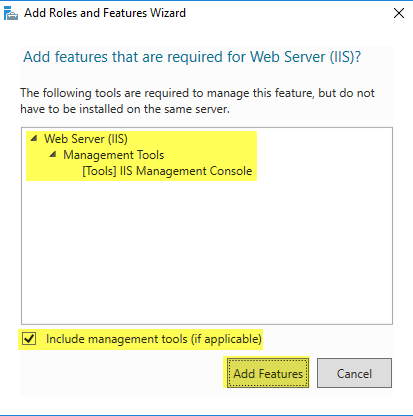Click the blue 'Add features that are required' heading

[x=192, y=57]
